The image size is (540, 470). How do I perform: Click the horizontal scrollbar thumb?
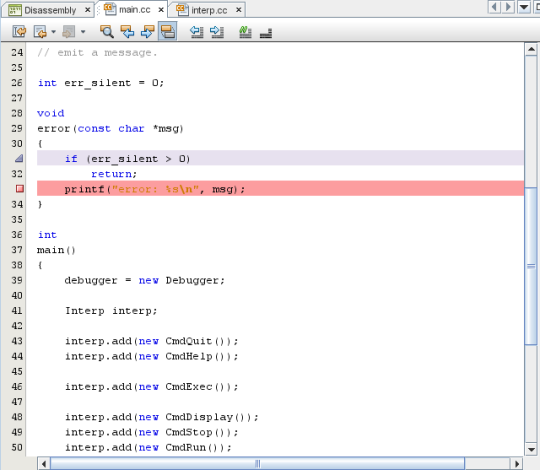pyautogui.click(x=258, y=464)
